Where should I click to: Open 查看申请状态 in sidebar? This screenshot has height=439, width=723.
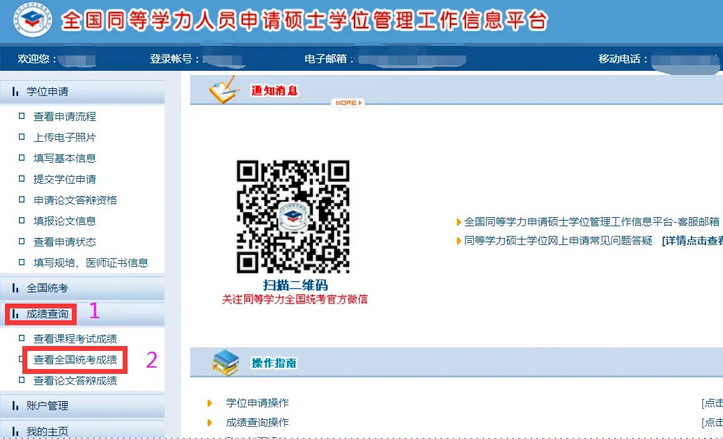[x=65, y=242]
